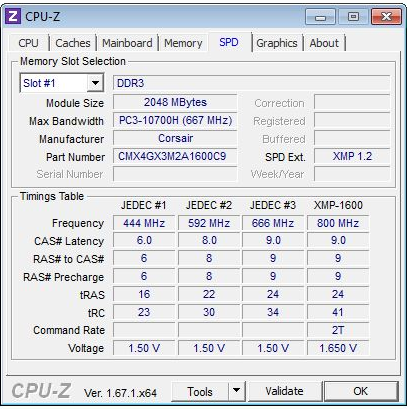This screenshot has width=414, height=409.
Task: Click part number CMX4GX3M2A1600C9
Action: point(175,156)
